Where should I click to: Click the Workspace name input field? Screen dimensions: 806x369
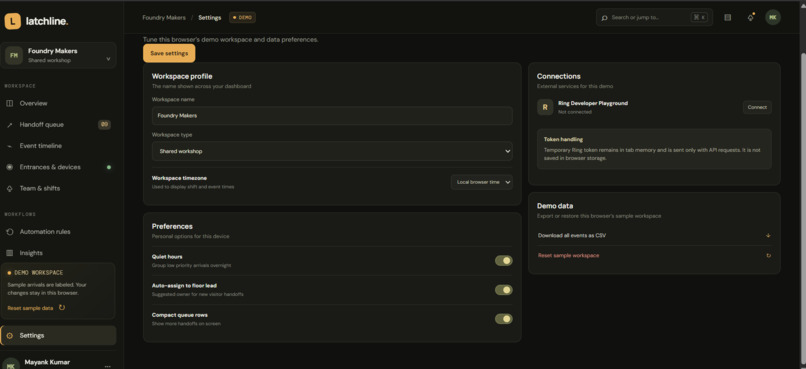332,116
